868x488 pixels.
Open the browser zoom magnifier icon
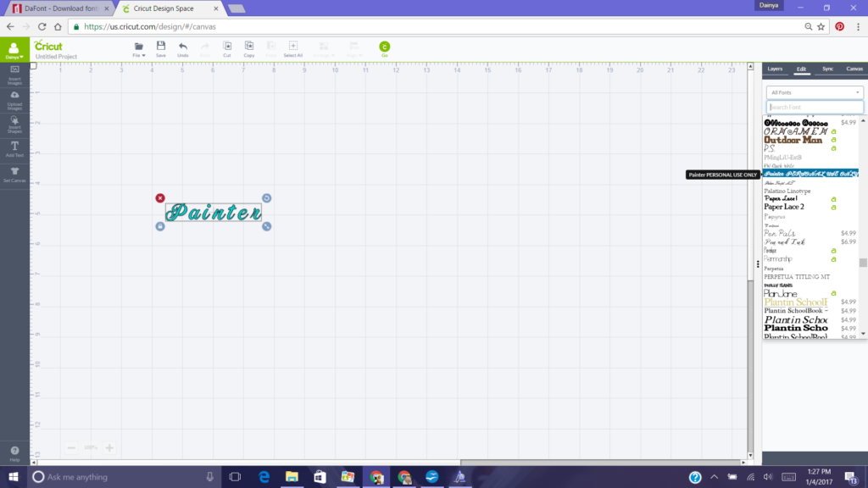(x=808, y=26)
